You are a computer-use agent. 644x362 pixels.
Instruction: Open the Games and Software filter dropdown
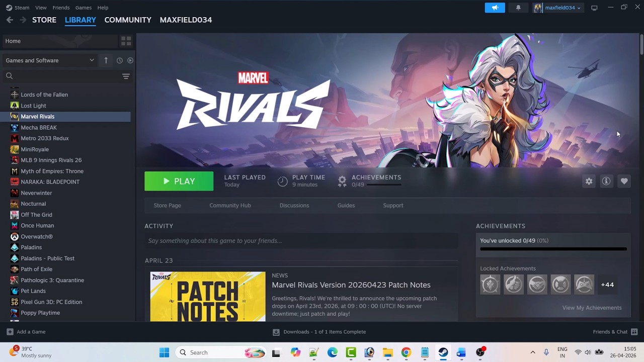click(x=49, y=60)
